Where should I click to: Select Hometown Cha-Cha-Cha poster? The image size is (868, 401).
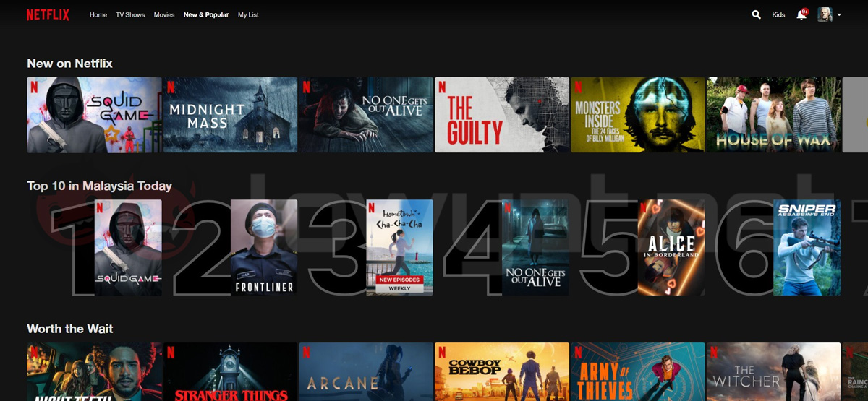pos(399,247)
